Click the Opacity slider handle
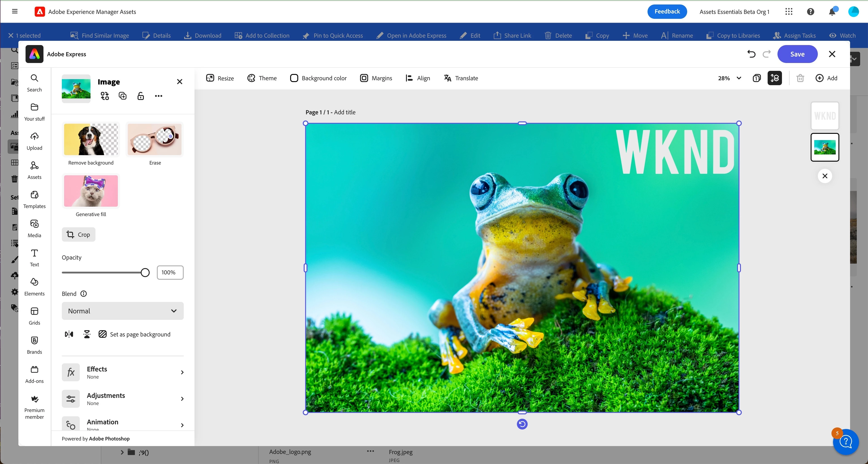Viewport: 868px width, 464px height. (x=145, y=273)
